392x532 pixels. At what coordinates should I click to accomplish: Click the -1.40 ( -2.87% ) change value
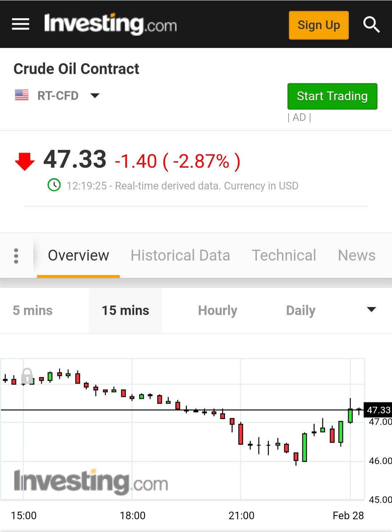pyautogui.click(x=177, y=161)
